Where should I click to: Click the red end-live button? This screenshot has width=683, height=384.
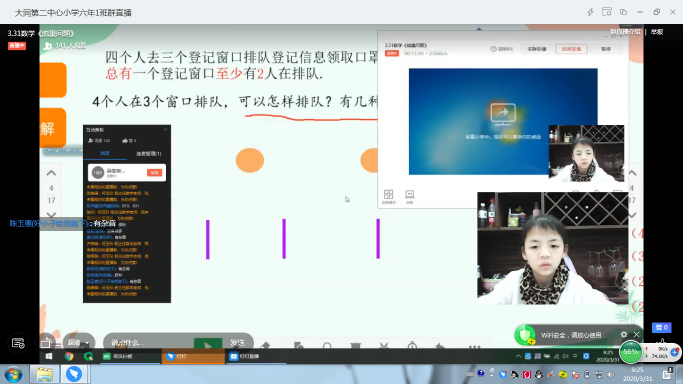pyautogui.click(x=571, y=49)
